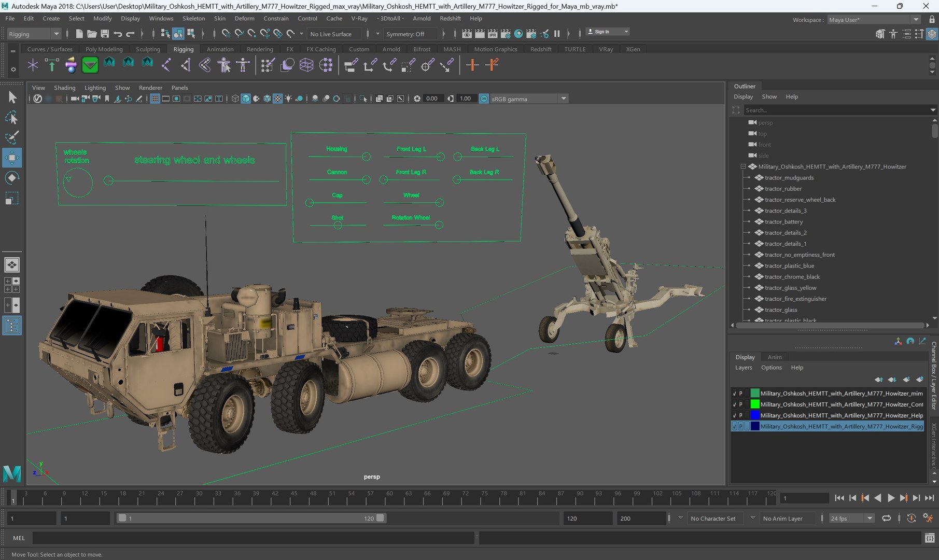Click the Create Lattice shelf icon
Viewport: 939px width, 560px height.
coord(306,65)
